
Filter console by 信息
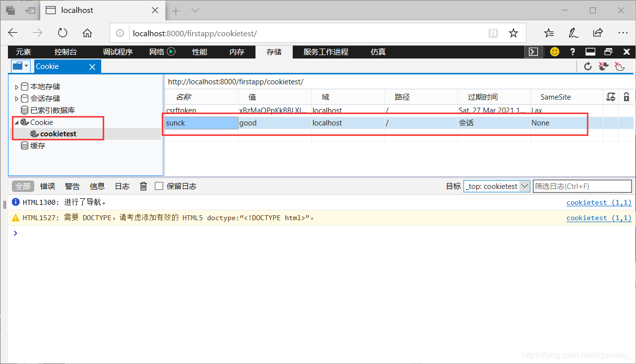pyautogui.click(x=97, y=186)
